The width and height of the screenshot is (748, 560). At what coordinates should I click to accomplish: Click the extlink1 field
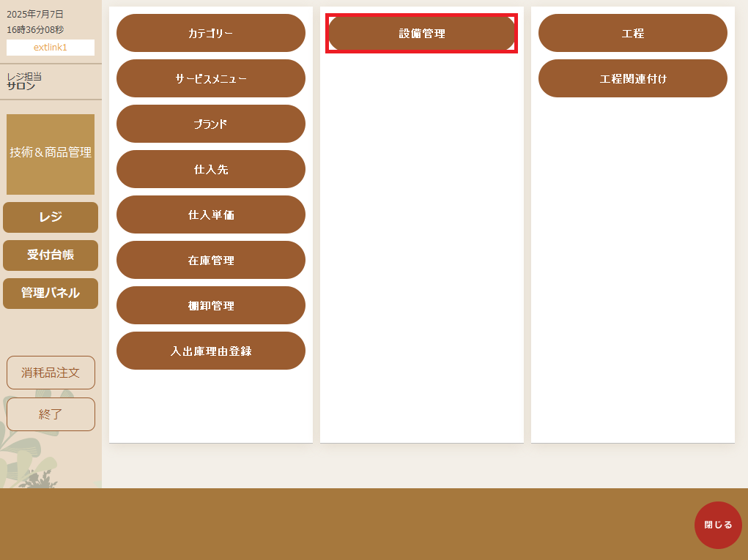click(51, 47)
